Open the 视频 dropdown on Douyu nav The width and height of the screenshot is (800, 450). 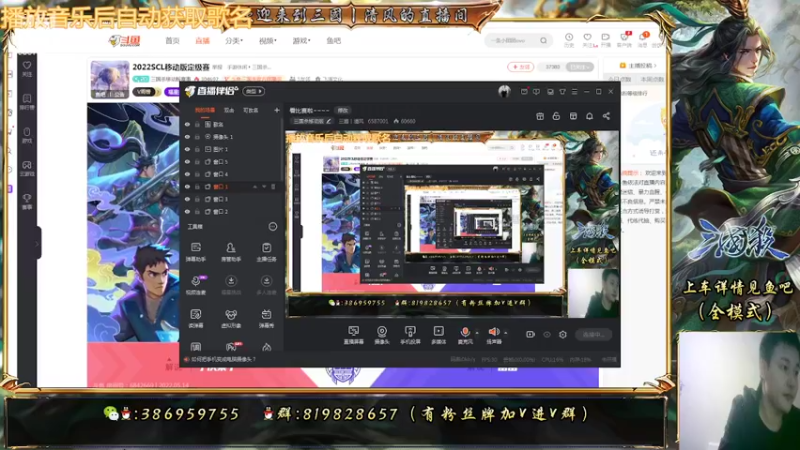pyautogui.click(x=267, y=40)
